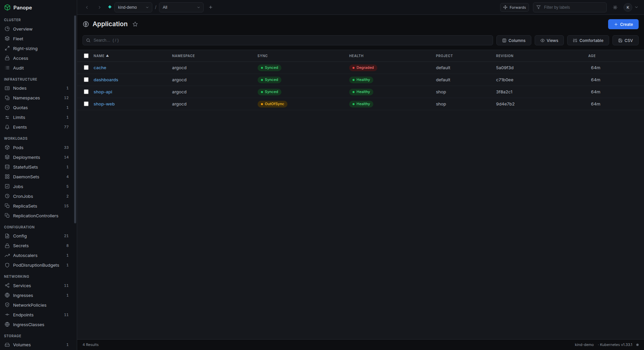Focus the Search input field
This screenshot has height=350, width=644.
click(x=288, y=40)
